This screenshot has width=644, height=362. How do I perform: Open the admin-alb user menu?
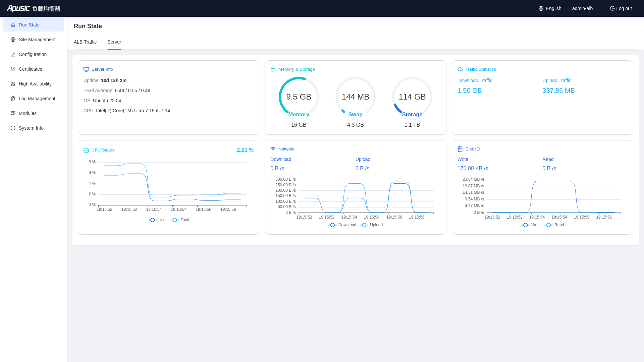point(582,8)
